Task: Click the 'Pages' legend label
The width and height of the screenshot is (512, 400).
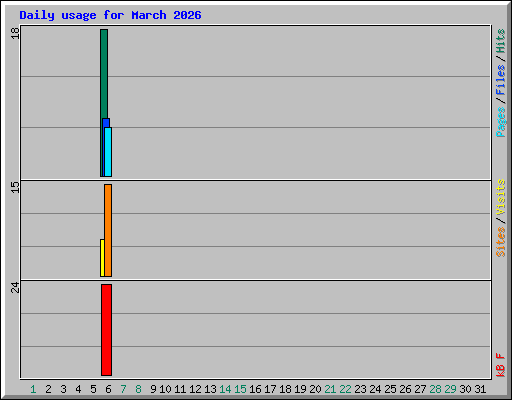Action: pos(501,122)
